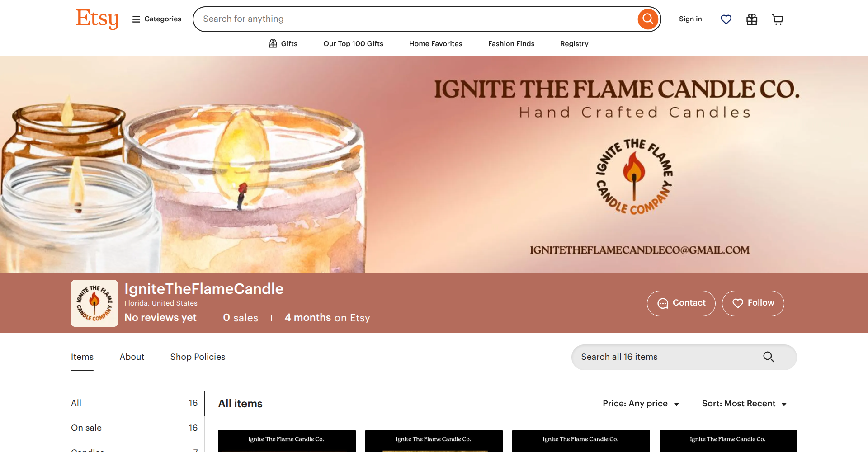This screenshot has width=868, height=452.
Task: Click Sign in
Action: click(690, 19)
